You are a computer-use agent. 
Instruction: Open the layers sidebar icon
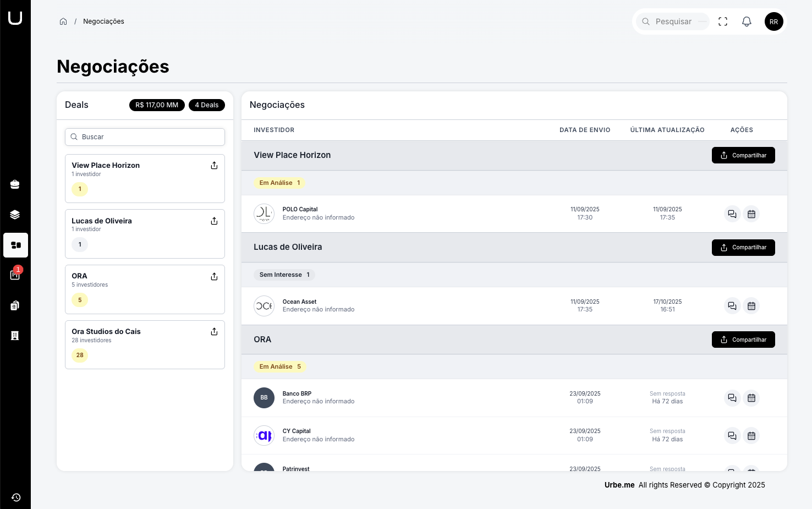[x=15, y=215]
